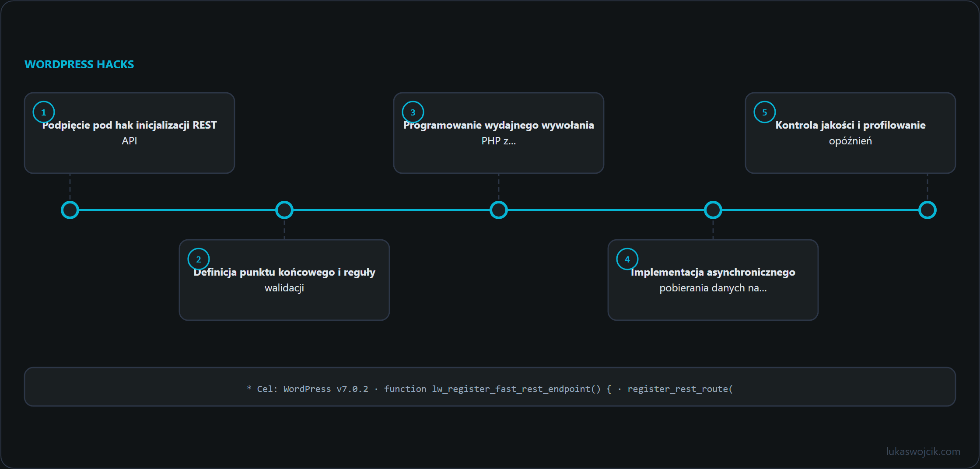Click the 'walidacji' subtitle in card 2
The width and height of the screenshot is (980, 469).
(x=284, y=288)
